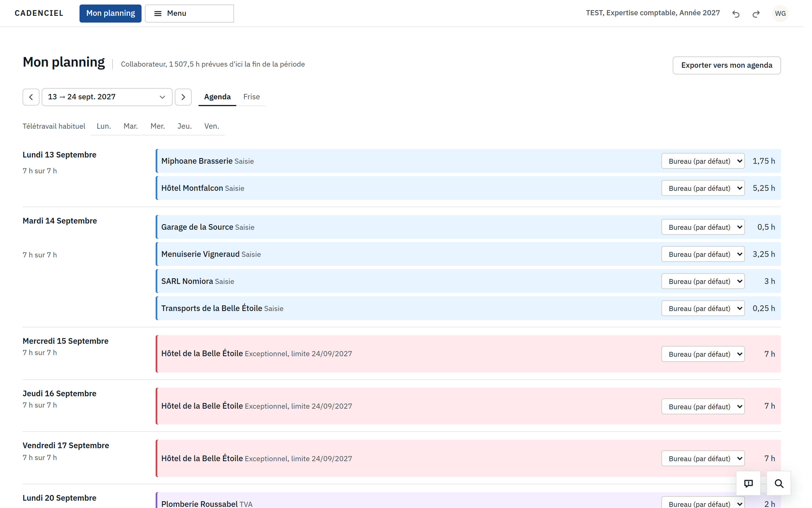Go to next period with right chevron
812x508 pixels.
(x=183, y=97)
